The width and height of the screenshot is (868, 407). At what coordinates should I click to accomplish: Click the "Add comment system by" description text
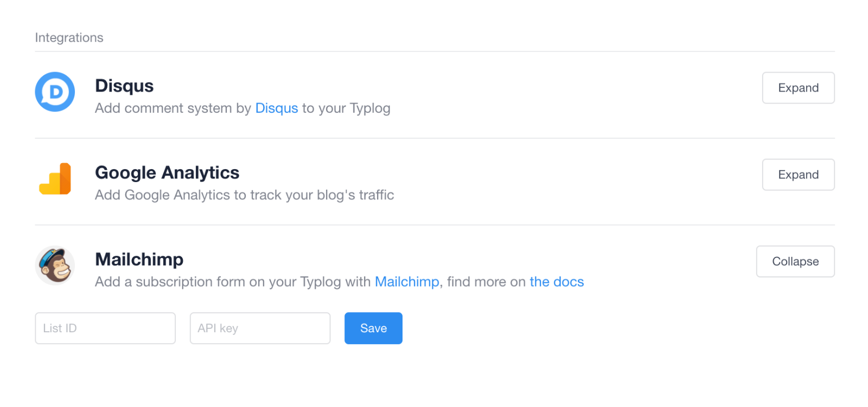pos(173,108)
